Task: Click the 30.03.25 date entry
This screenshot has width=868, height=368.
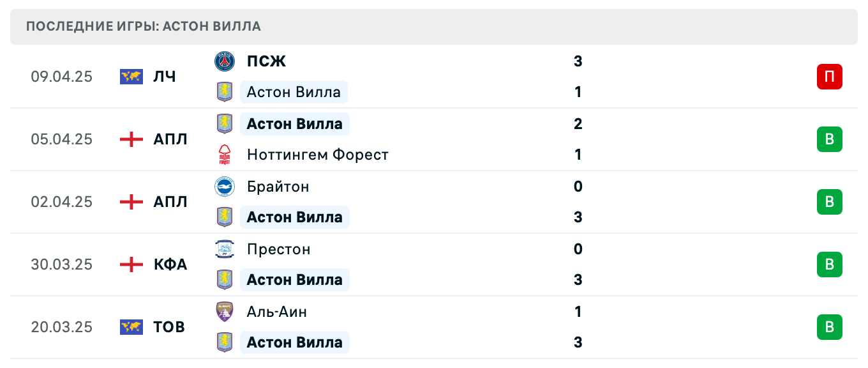Action: point(62,264)
